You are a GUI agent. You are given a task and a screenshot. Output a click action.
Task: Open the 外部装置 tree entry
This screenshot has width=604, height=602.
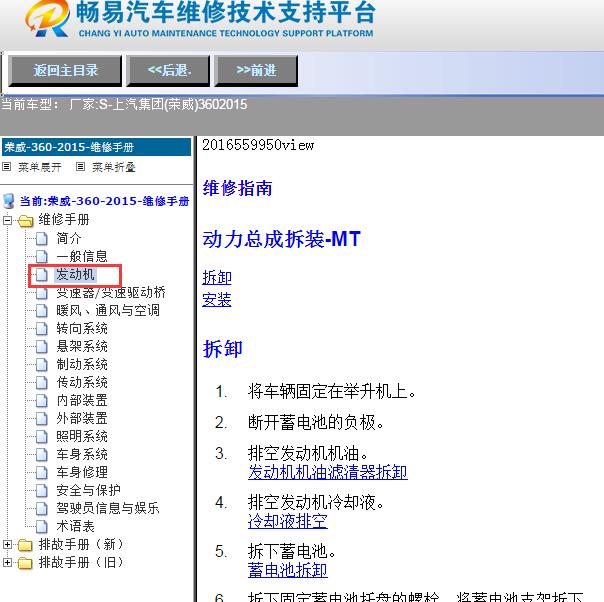[82, 419]
